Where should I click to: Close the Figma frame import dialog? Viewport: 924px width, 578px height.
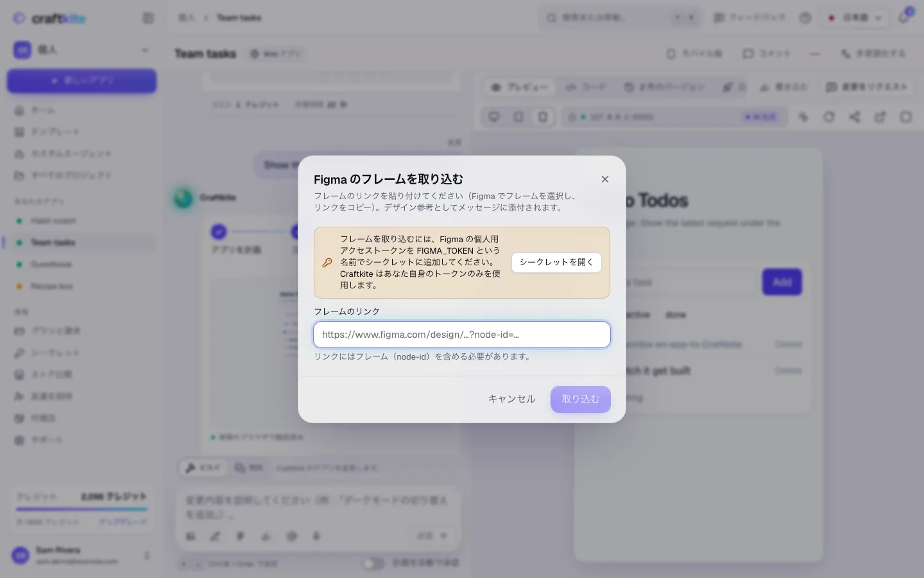pyautogui.click(x=604, y=179)
